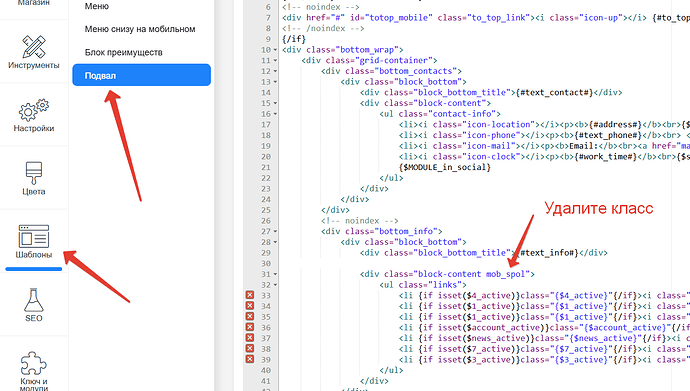The image size is (690, 391).
Task: Collapse code fold at line 13
Action: click(275, 82)
